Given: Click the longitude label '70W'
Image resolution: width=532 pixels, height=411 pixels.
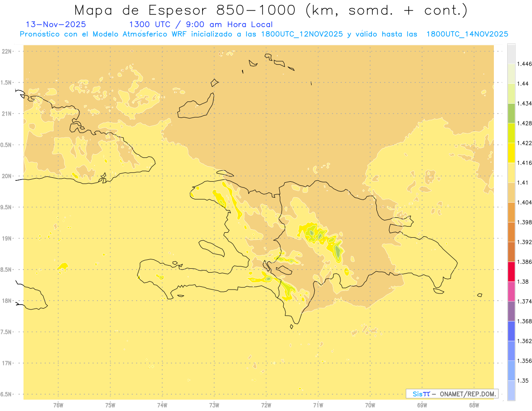Looking at the screenshot, I should pos(370,405).
